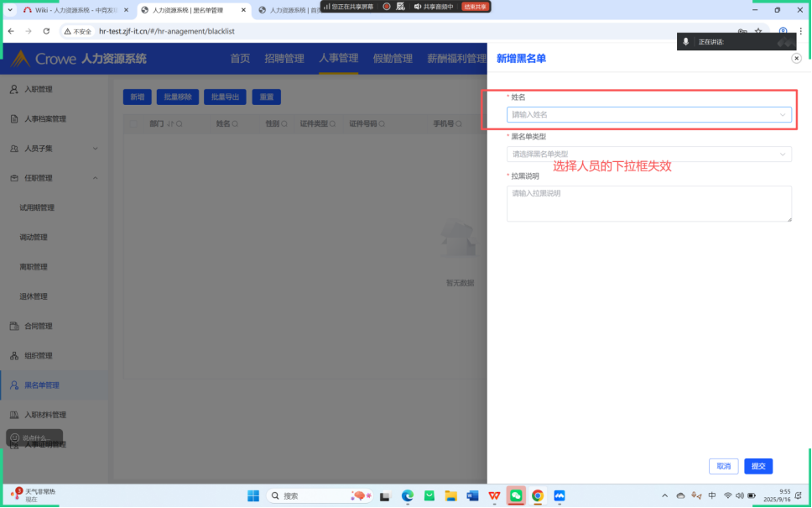Close the 黑名单管理 browser tab
Screen dimensions: 812x508
(243, 10)
